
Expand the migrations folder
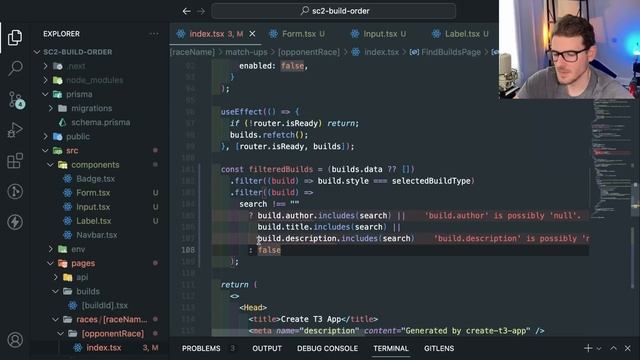click(x=91, y=108)
